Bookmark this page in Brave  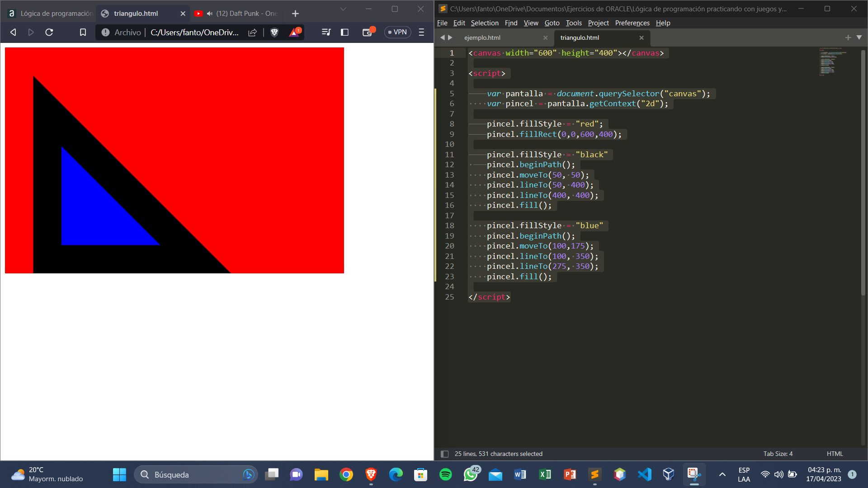(83, 32)
